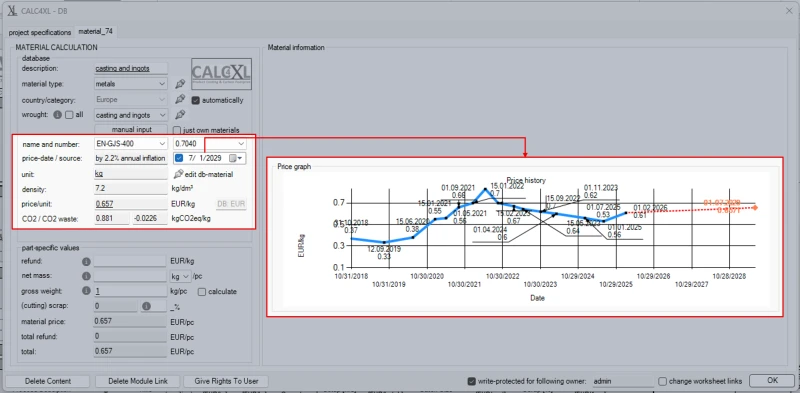Click the CALC4XL logo image
800x393 pixels.
(221, 74)
